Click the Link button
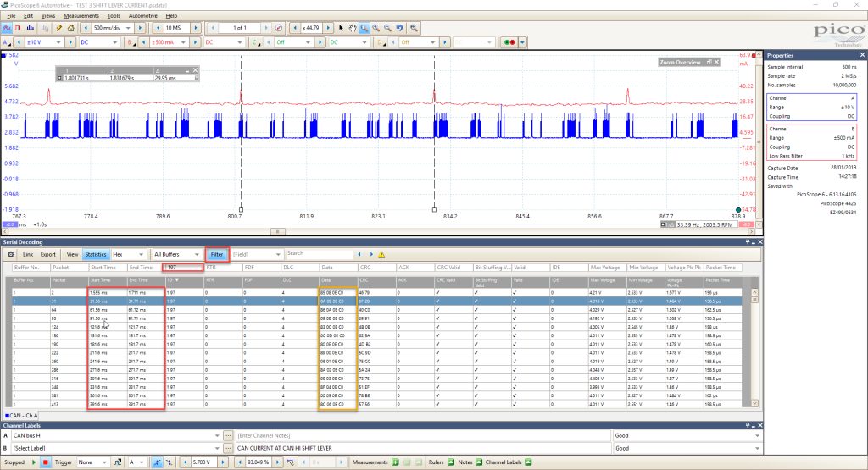This screenshot has height=470, width=868. [x=28, y=254]
